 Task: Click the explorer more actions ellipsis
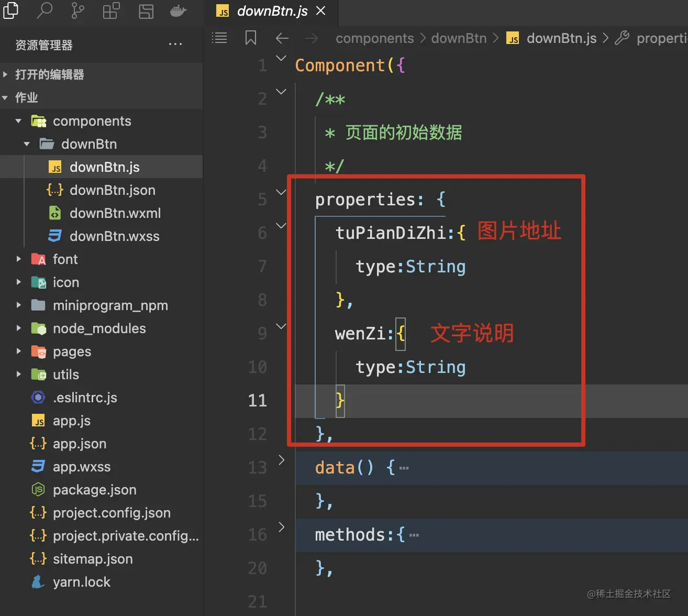coord(175,45)
